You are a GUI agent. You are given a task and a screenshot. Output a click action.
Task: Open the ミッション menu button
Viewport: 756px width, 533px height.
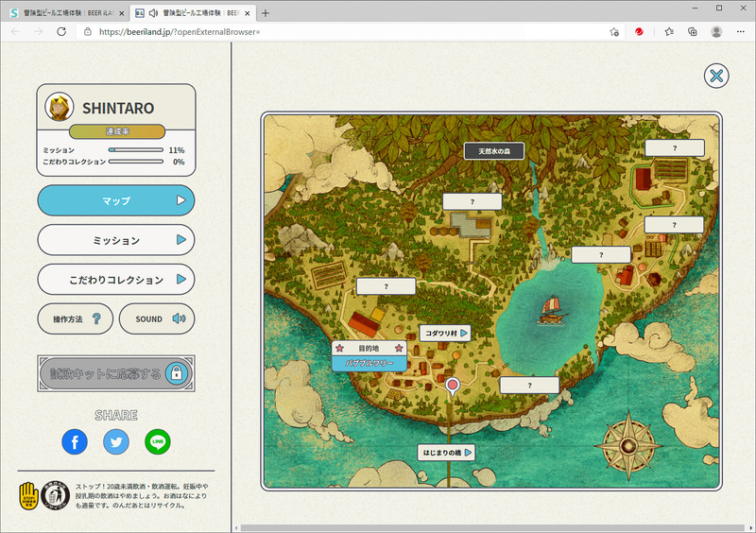coord(116,240)
